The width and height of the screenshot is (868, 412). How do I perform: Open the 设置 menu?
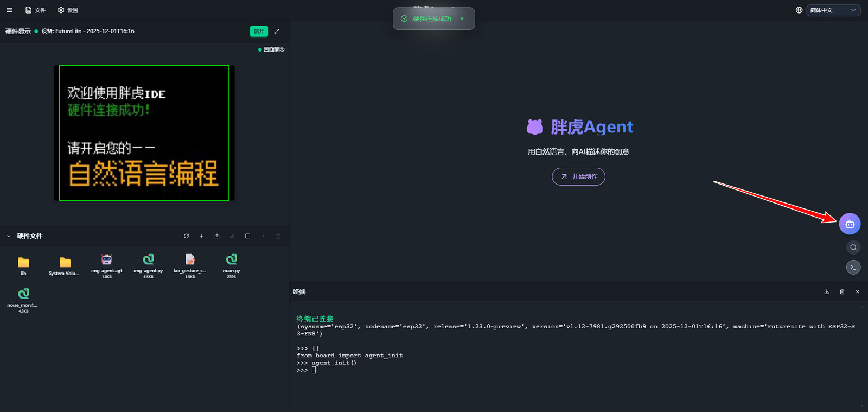(x=68, y=10)
